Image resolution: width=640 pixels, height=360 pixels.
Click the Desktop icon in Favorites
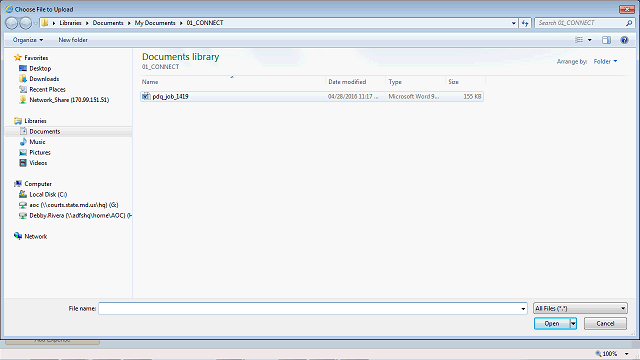point(23,68)
